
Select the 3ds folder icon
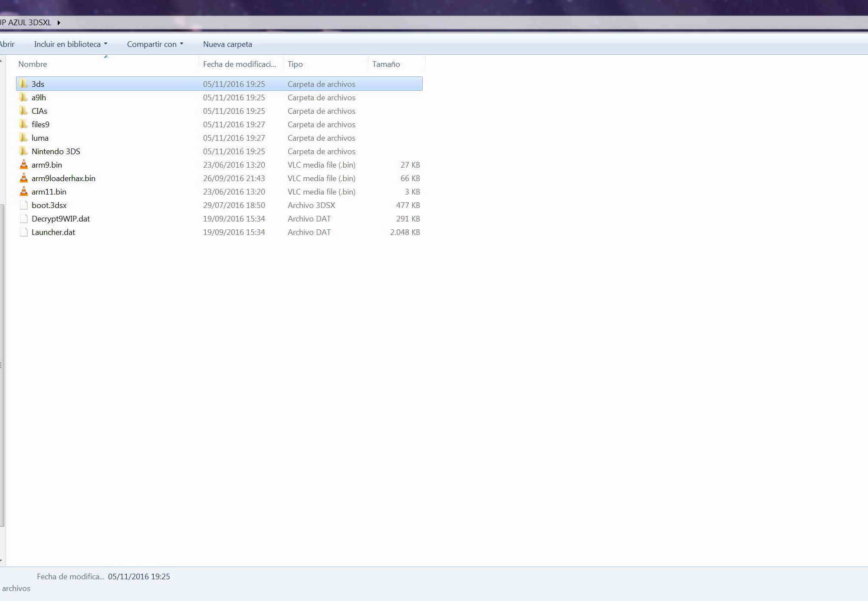(23, 84)
